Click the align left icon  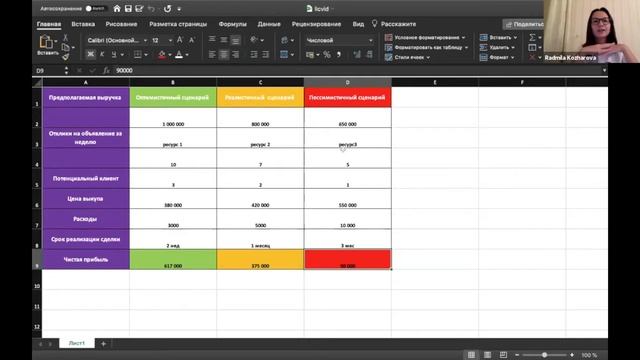click(212, 54)
